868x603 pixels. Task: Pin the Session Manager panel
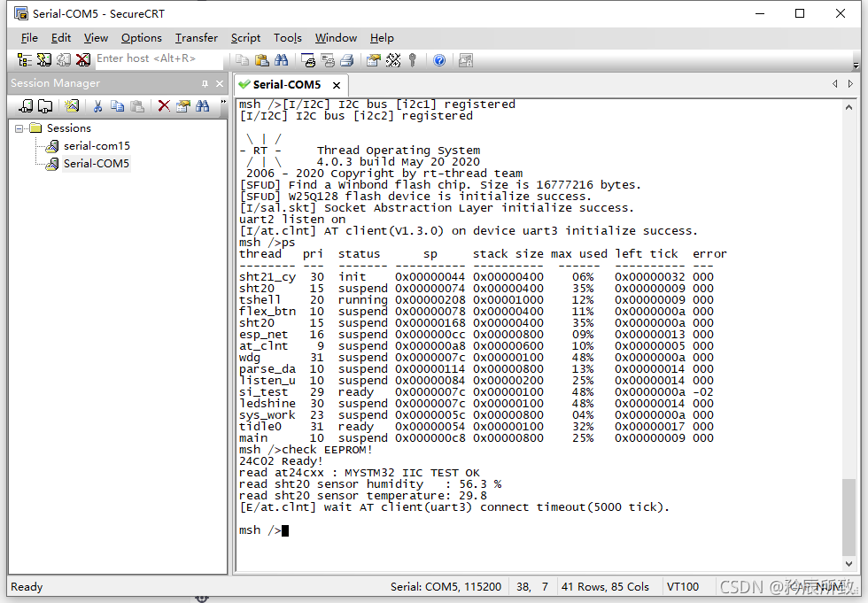click(205, 83)
